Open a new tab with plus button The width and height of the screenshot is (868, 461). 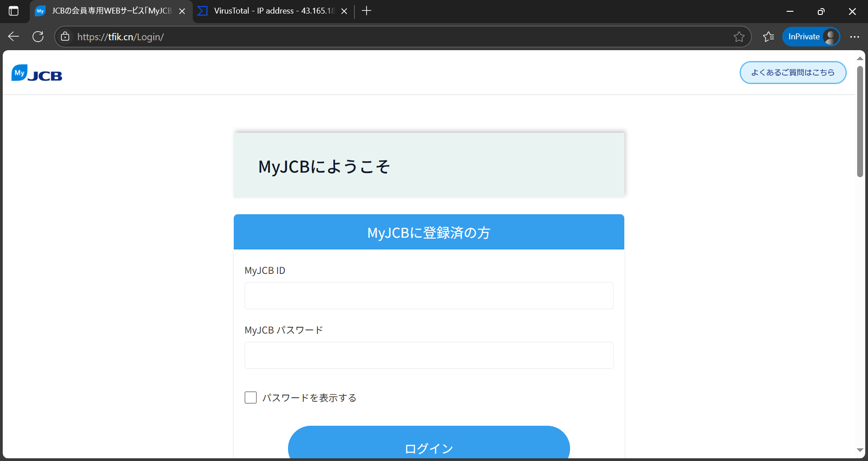coord(367,11)
